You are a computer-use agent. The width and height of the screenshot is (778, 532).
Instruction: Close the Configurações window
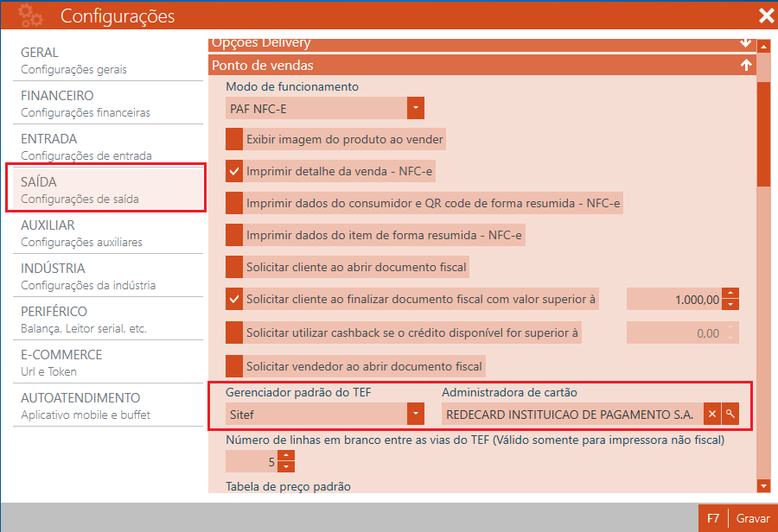click(765, 16)
